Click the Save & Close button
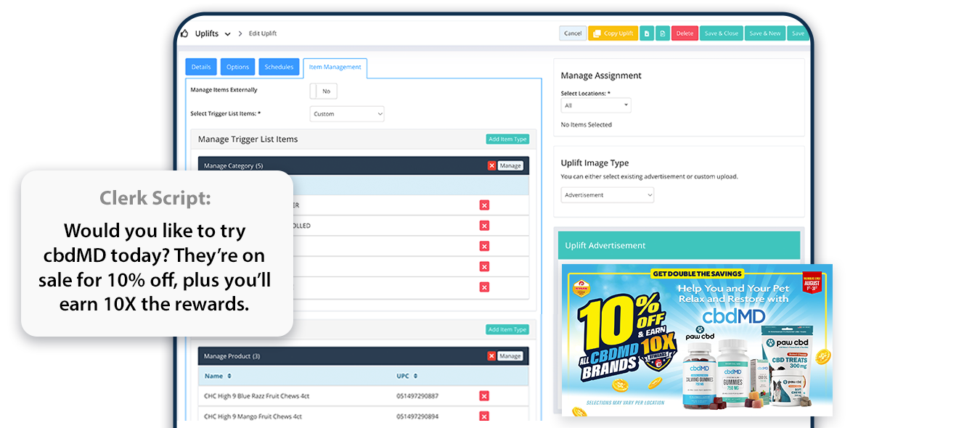The height and width of the screenshot is (428, 980). [x=722, y=33]
